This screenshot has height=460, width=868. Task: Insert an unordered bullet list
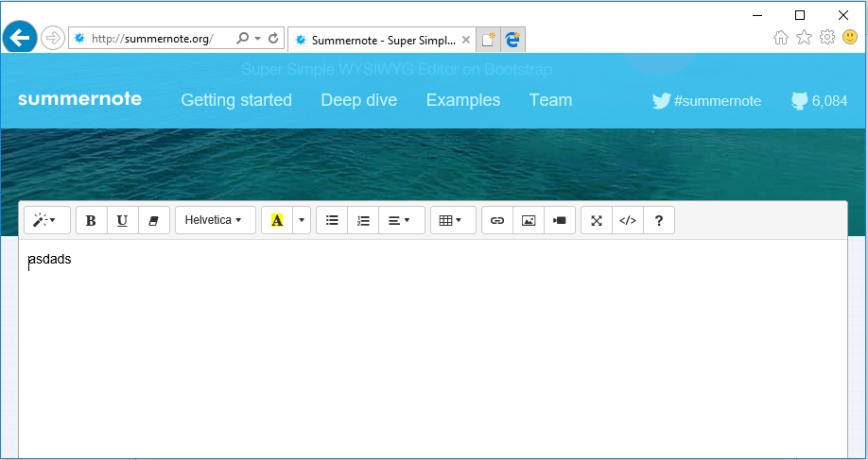pyautogui.click(x=332, y=220)
